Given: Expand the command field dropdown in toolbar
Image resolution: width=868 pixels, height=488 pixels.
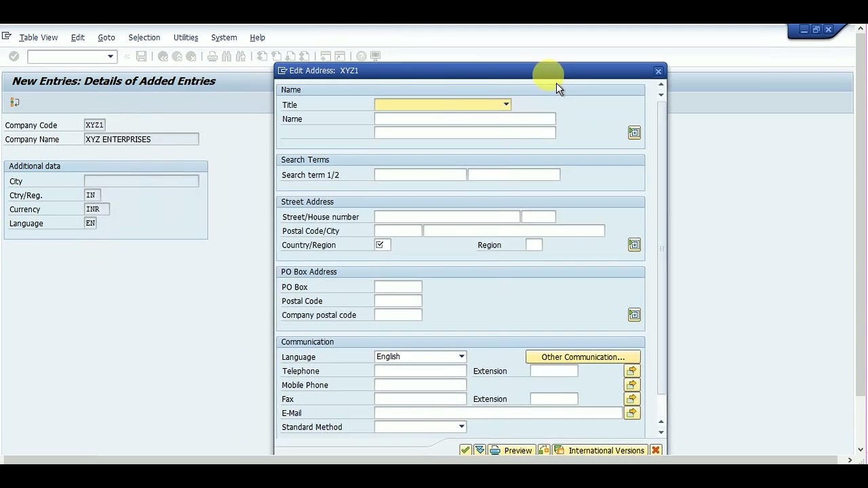Looking at the screenshot, I should point(110,56).
